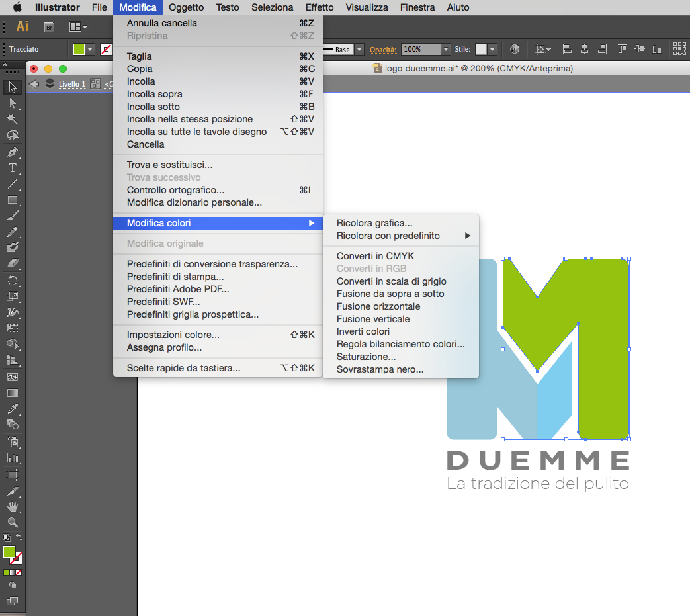The image size is (690, 616).
Task: Toggle the None paint mode button
Action: coord(19,572)
